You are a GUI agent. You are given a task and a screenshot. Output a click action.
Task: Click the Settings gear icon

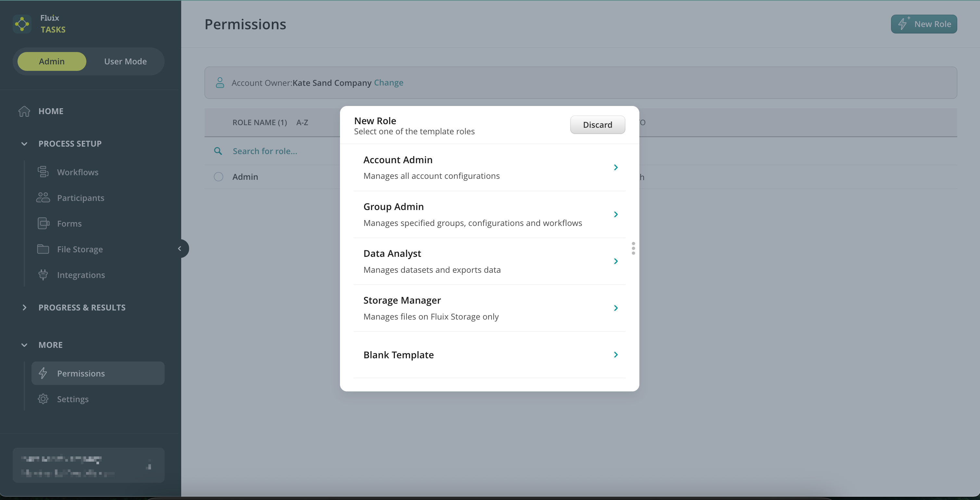43,399
